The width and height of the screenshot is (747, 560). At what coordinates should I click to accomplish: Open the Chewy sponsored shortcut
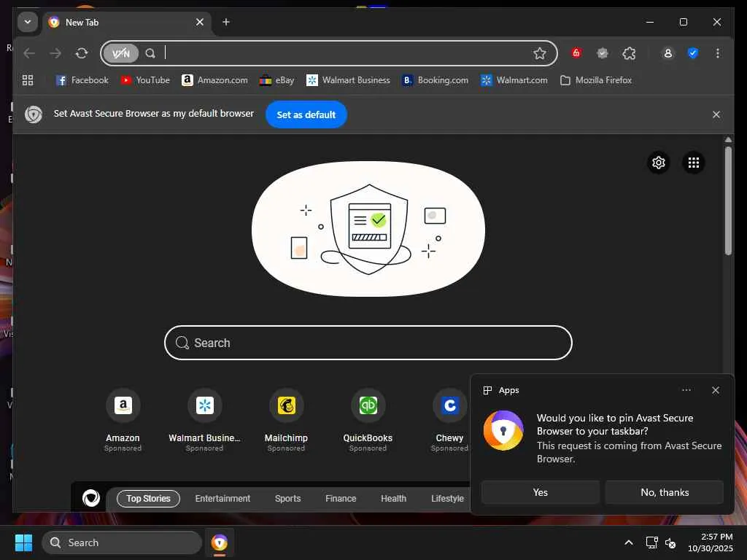pyautogui.click(x=449, y=419)
